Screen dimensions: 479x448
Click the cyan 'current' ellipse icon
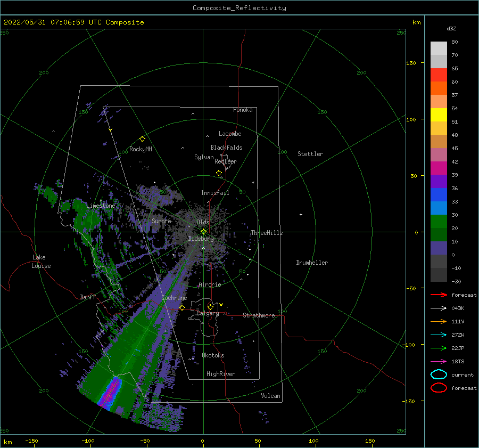coord(439,374)
